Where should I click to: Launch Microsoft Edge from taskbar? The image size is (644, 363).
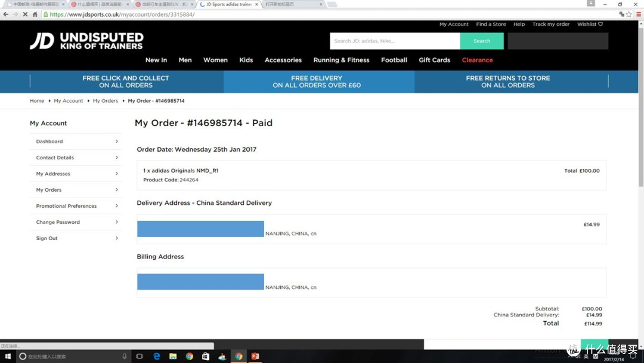156,356
